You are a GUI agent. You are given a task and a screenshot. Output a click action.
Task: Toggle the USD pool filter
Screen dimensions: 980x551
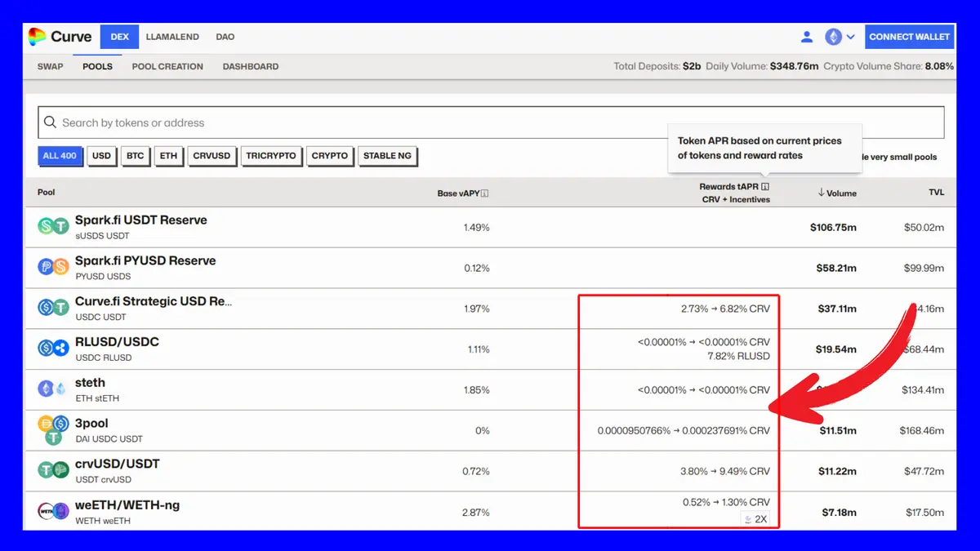(101, 156)
